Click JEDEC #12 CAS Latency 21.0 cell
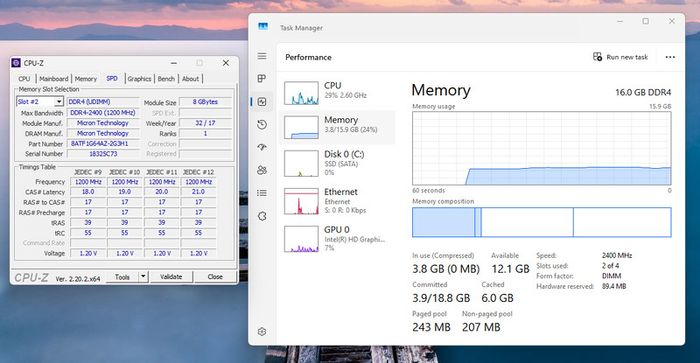The width and height of the screenshot is (700, 363). (x=198, y=192)
